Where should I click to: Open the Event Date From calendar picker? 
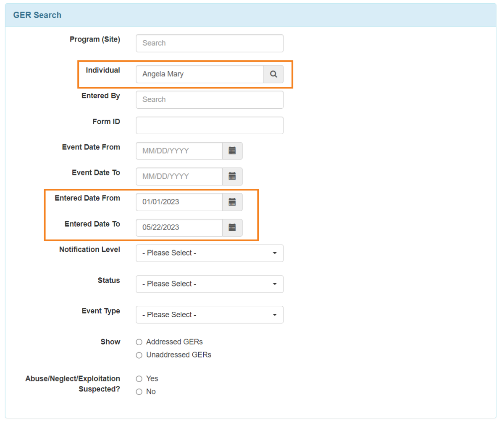(232, 151)
